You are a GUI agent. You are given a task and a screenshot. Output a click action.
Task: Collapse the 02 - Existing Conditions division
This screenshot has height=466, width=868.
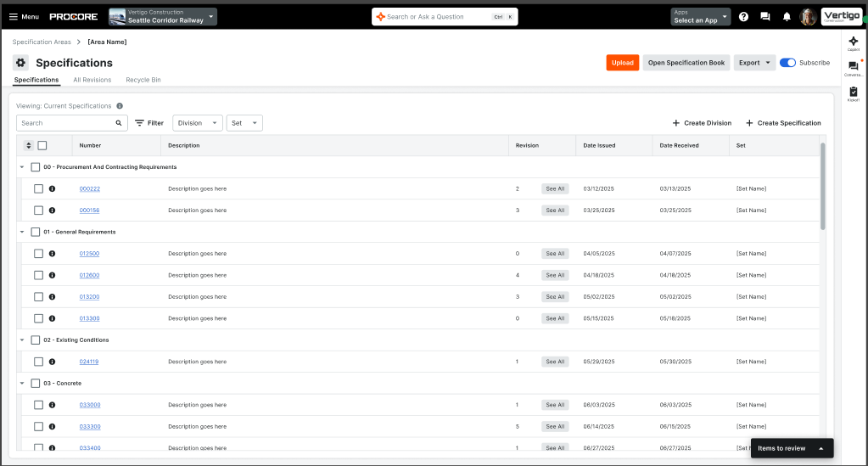pyautogui.click(x=22, y=340)
